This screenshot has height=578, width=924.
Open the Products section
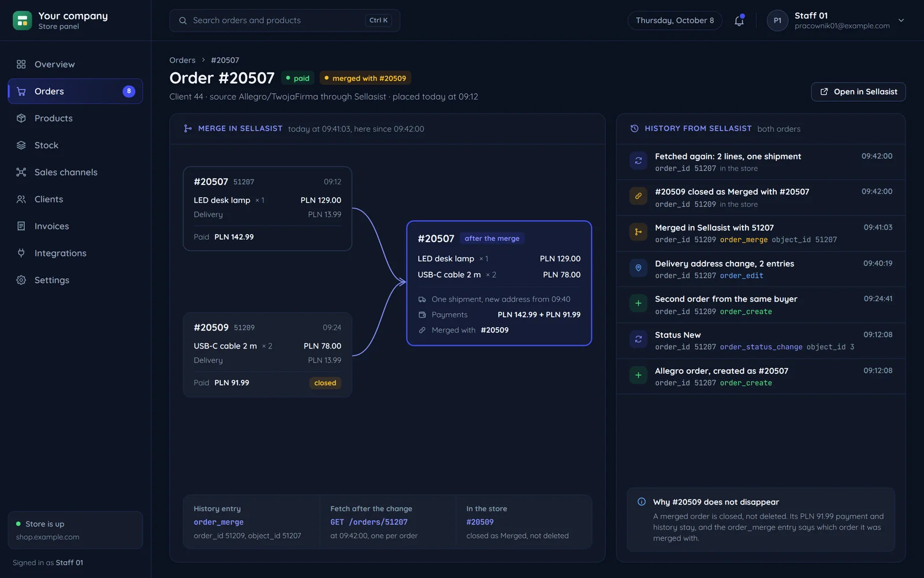(75, 118)
